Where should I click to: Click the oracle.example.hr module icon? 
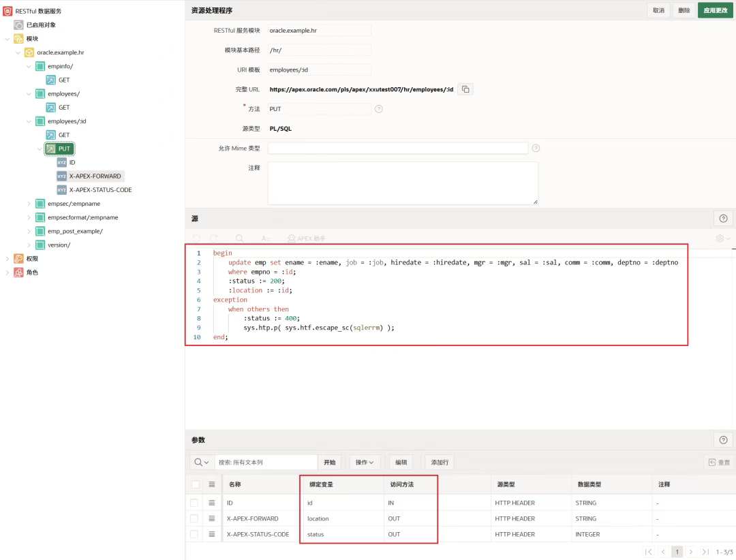point(29,52)
